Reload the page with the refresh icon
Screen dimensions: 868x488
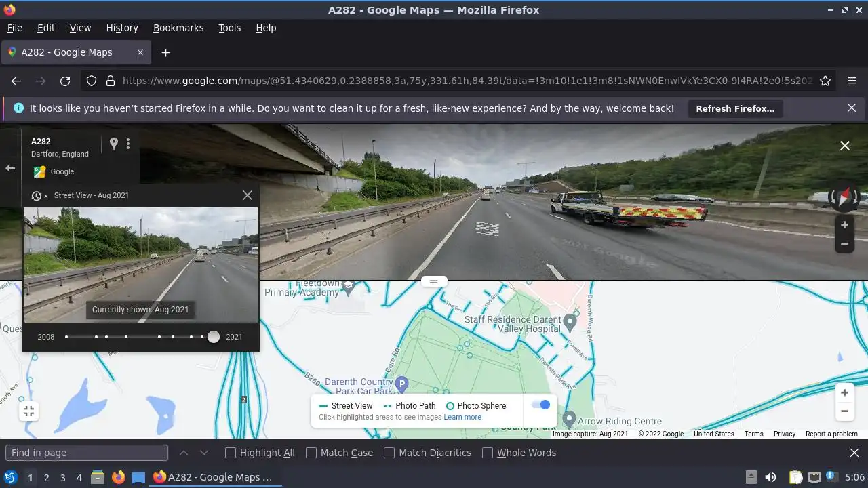coord(65,81)
